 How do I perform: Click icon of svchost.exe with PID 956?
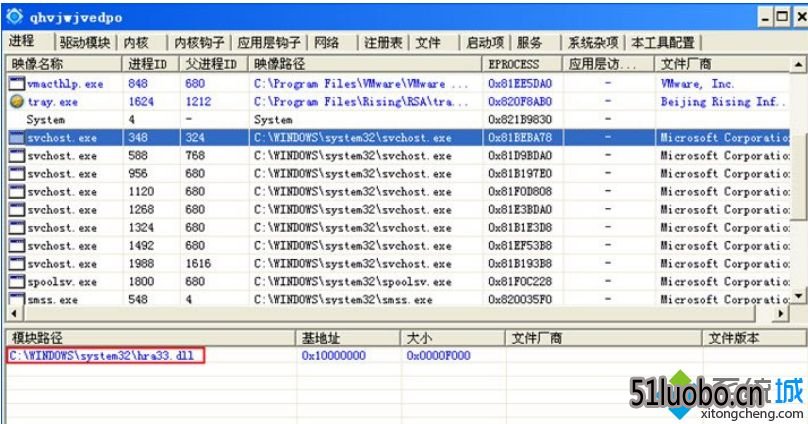tap(17, 174)
